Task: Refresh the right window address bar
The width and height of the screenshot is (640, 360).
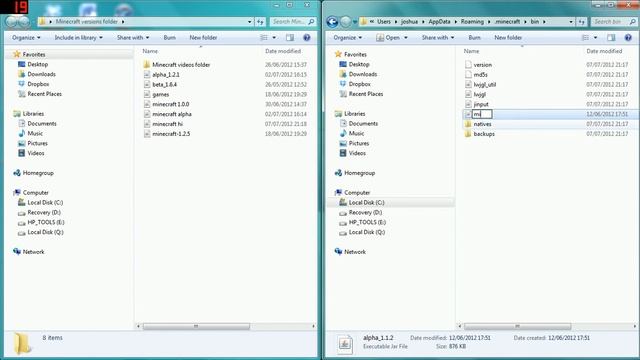Action: pos(582,22)
